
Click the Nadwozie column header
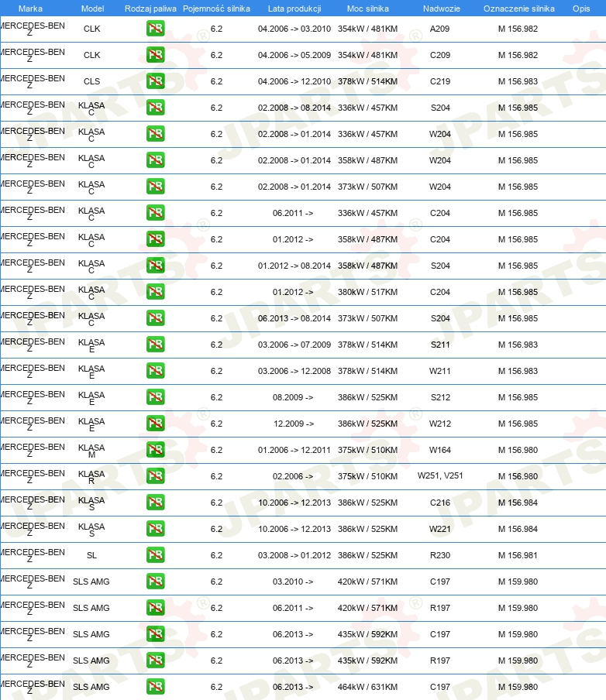click(442, 9)
